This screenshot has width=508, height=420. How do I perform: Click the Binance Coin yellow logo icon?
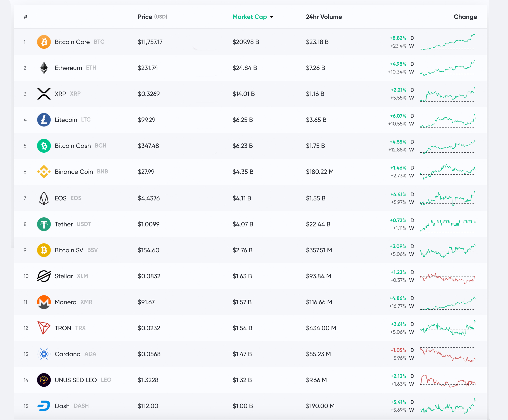pos(44,171)
